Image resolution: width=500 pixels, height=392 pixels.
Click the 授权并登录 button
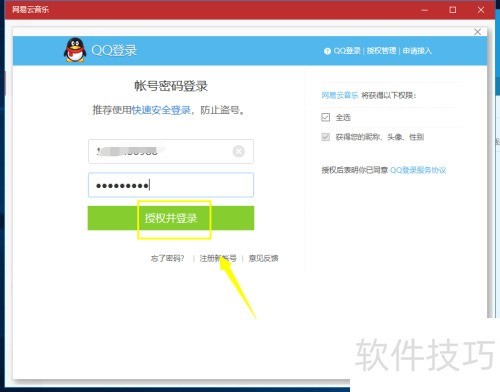pos(171,218)
